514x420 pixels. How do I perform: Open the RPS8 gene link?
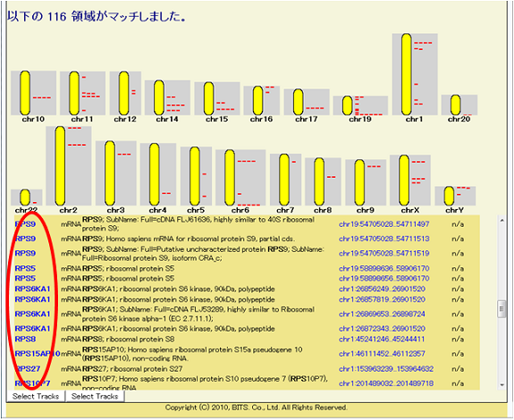tap(25, 339)
